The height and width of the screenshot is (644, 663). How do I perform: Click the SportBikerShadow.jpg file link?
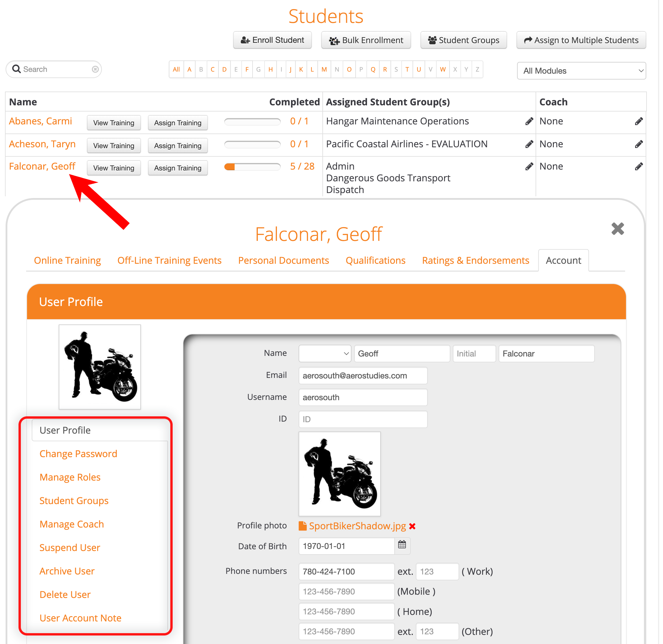click(x=357, y=526)
